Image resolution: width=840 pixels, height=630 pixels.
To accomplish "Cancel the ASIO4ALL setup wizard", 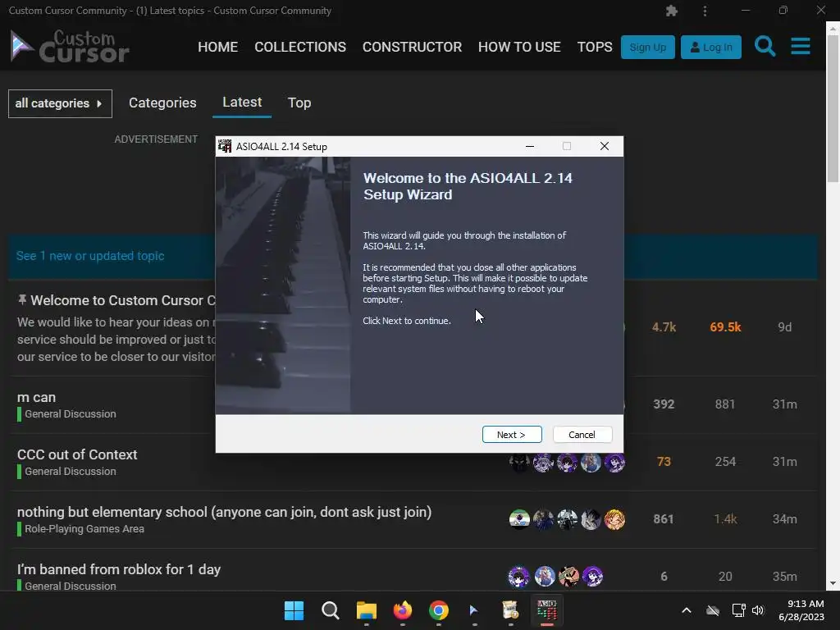I will pyautogui.click(x=582, y=435).
